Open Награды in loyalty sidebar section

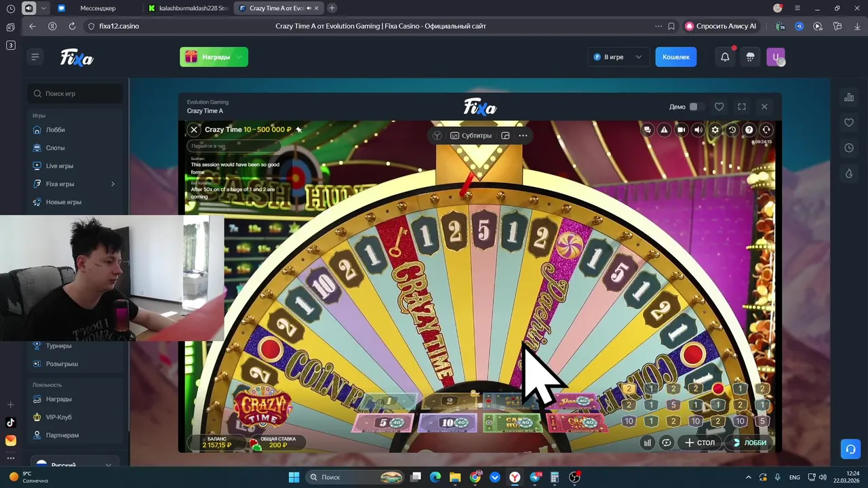pyautogui.click(x=58, y=399)
